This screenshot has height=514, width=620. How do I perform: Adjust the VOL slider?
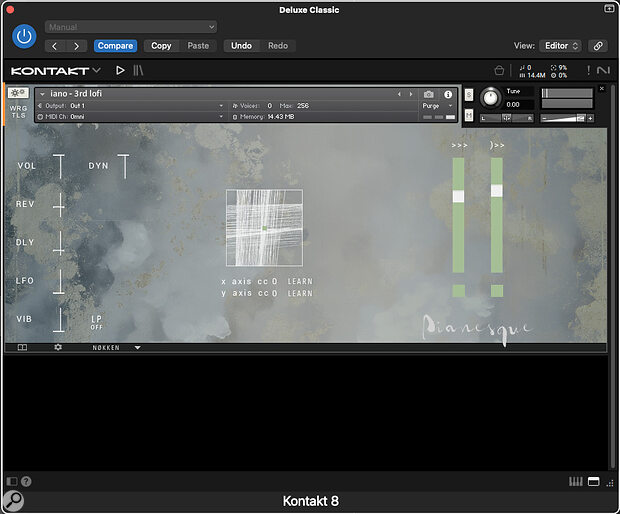point(59,166)
